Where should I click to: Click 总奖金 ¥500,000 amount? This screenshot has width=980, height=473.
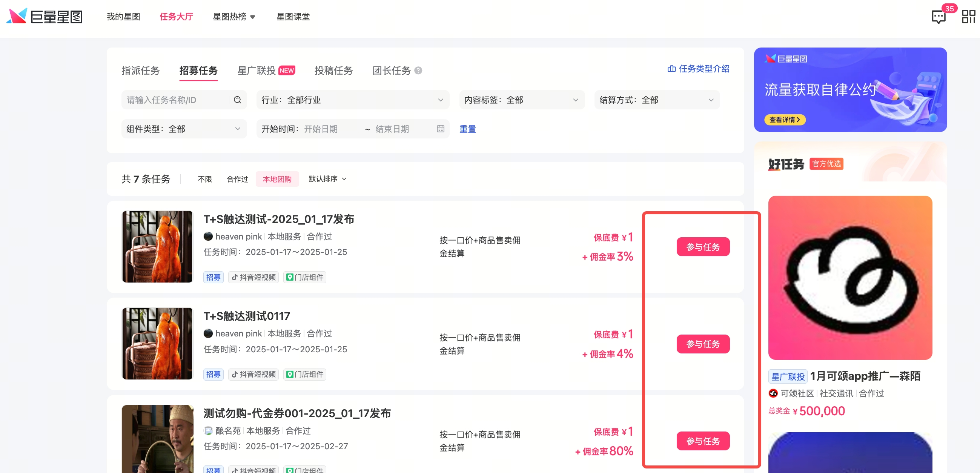point(806,411)
